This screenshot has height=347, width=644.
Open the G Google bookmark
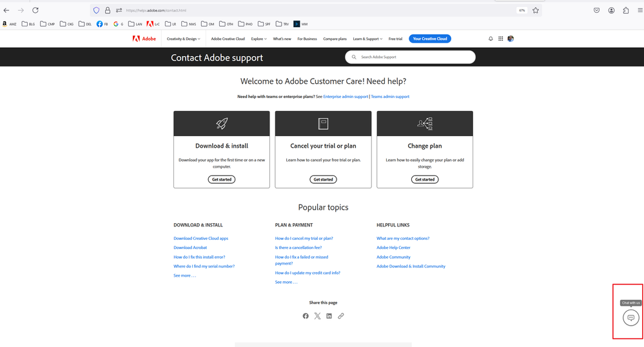[x=118, y=24]
